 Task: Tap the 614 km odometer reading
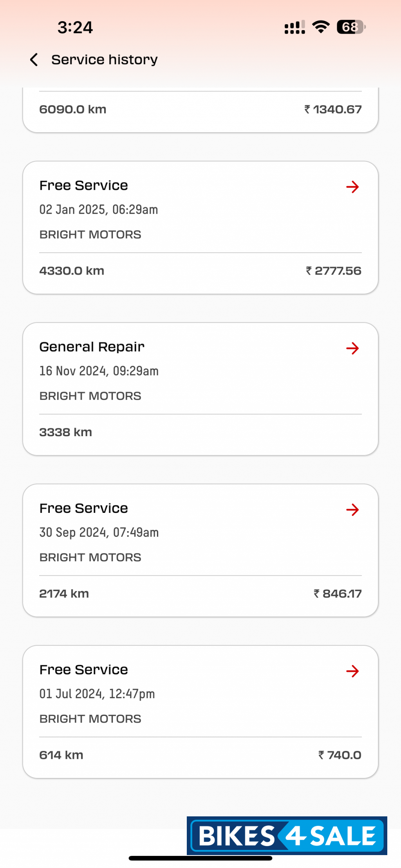(61, 755)
